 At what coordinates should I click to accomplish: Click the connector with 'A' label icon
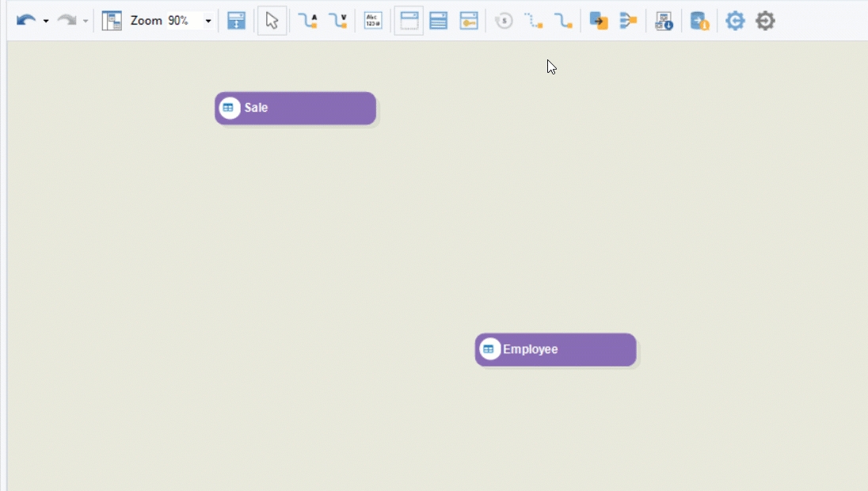click(x=307, y=21)
